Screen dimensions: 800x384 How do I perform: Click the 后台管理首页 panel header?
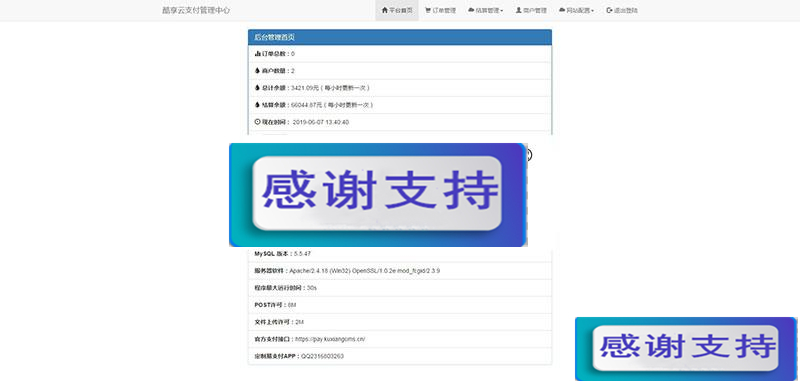(399, 37)
